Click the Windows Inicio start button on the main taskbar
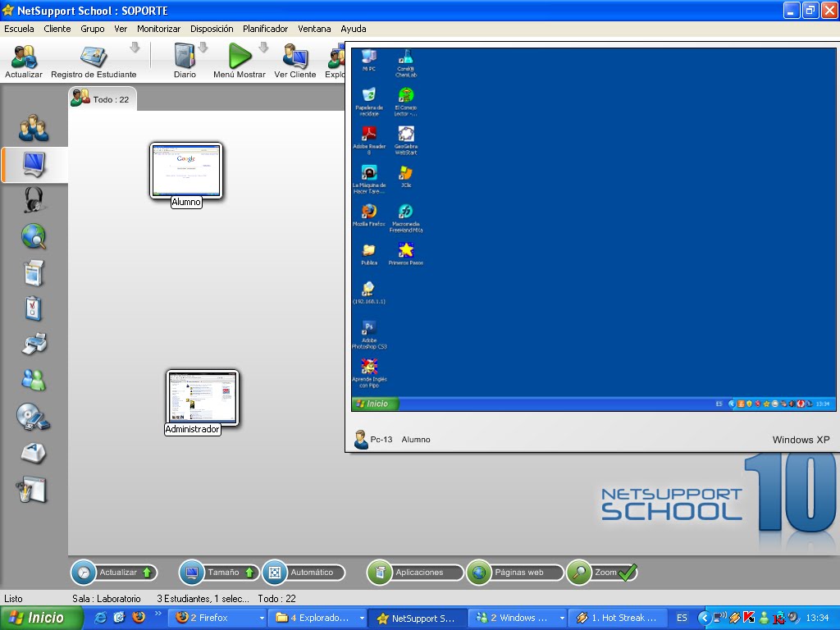 point(41,618)
